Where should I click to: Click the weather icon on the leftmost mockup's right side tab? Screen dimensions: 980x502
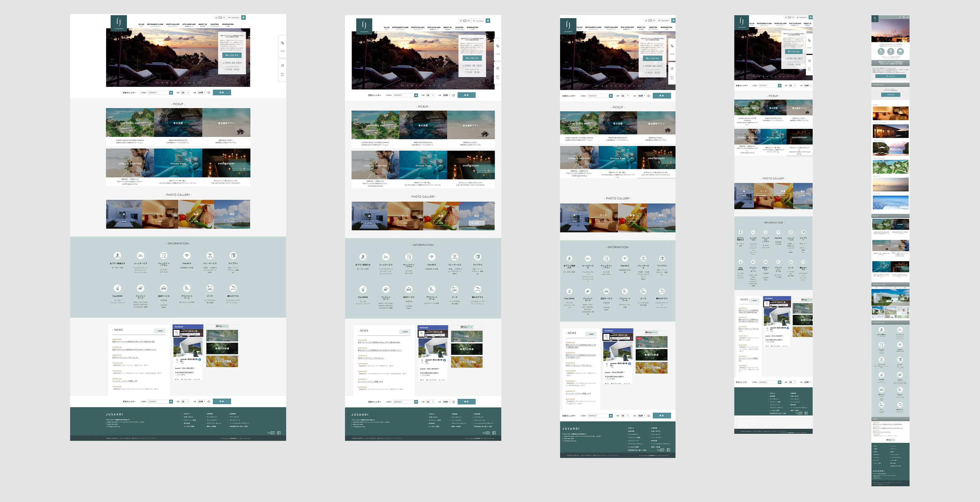282,43
